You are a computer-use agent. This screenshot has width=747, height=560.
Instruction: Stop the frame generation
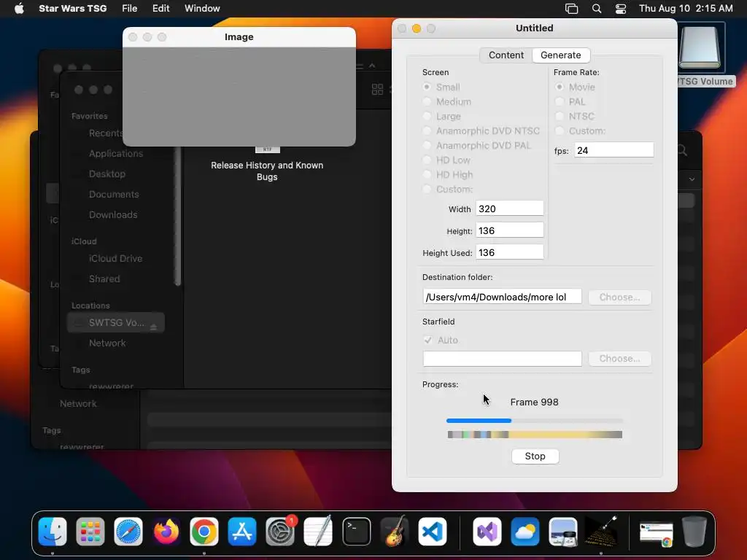[x=535, y=456]
